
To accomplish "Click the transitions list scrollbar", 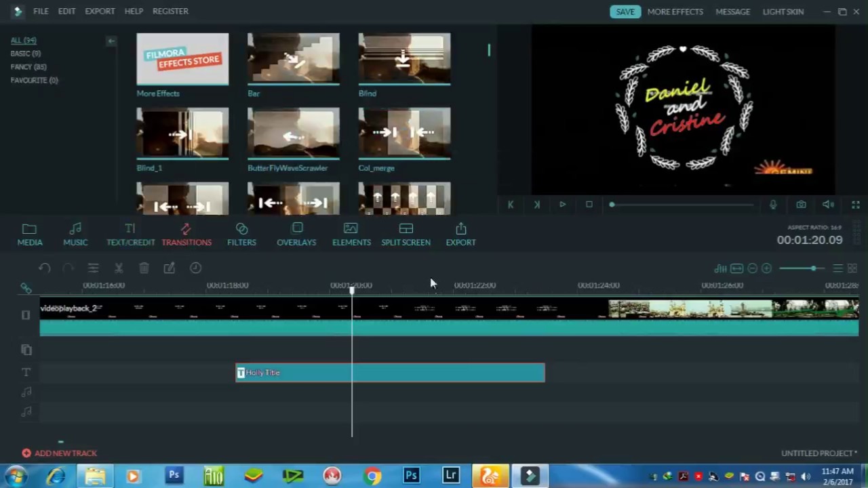I will click(x=488, y=50).
